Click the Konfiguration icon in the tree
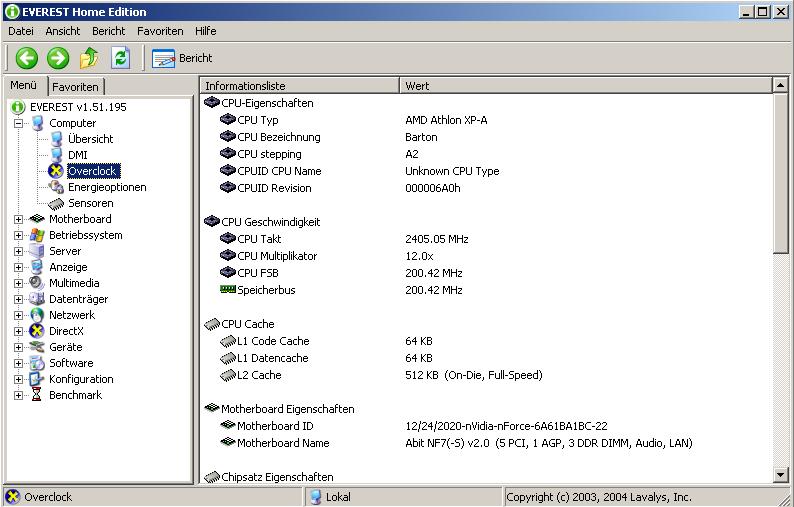The width and height of the screenshot is (794, 507). click(x=37, y=379)
